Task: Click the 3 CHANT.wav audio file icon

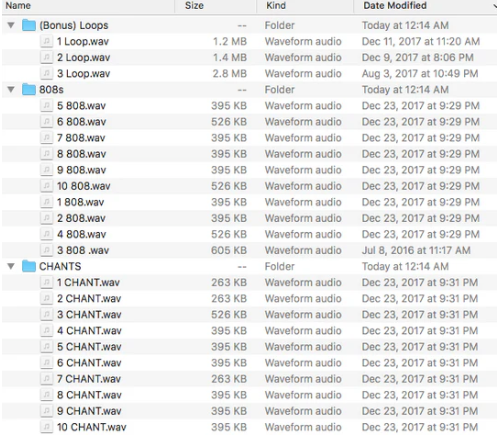Action: (x=46, y=315)
